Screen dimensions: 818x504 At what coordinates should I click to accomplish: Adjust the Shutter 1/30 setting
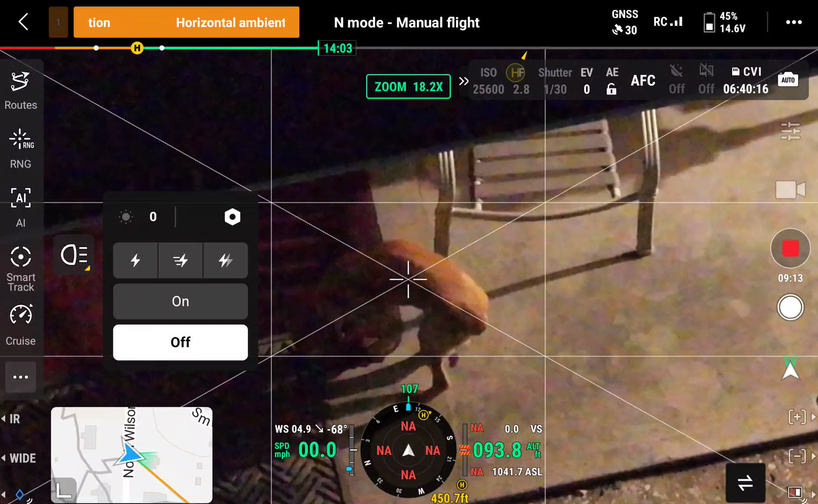(555, 81)
